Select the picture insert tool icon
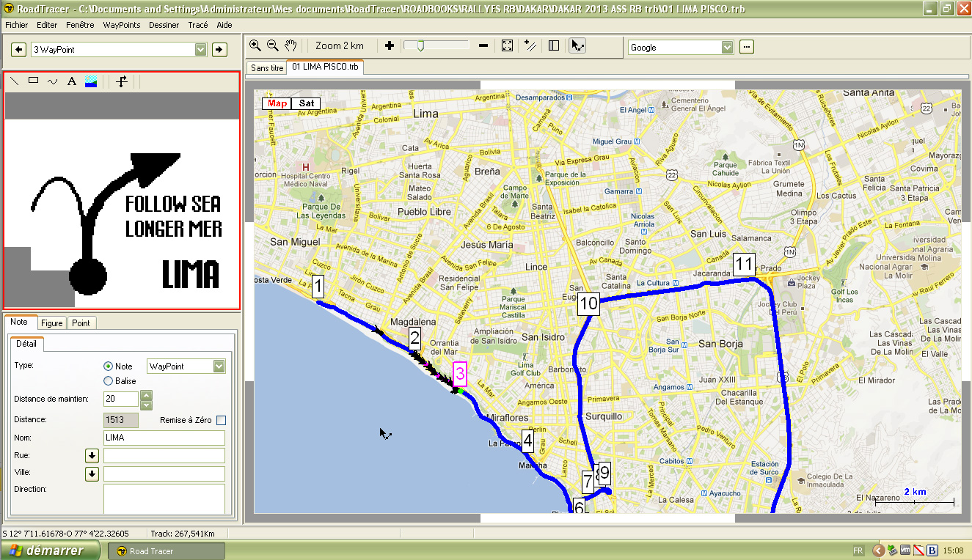The height and width of the screenshot is (560, 972). [91, 81]
